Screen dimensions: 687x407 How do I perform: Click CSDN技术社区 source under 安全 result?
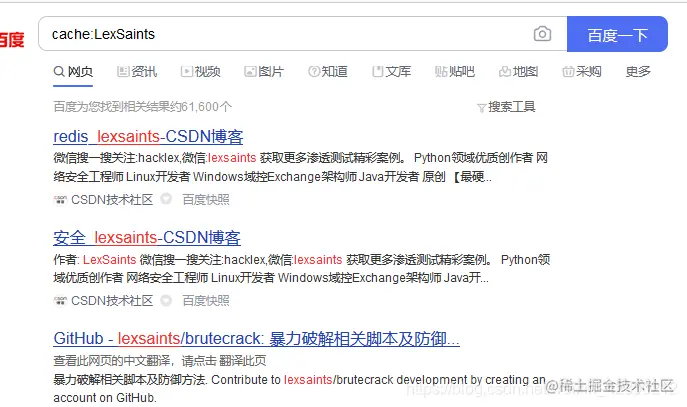pyautogui.click(x=112, y=301)
